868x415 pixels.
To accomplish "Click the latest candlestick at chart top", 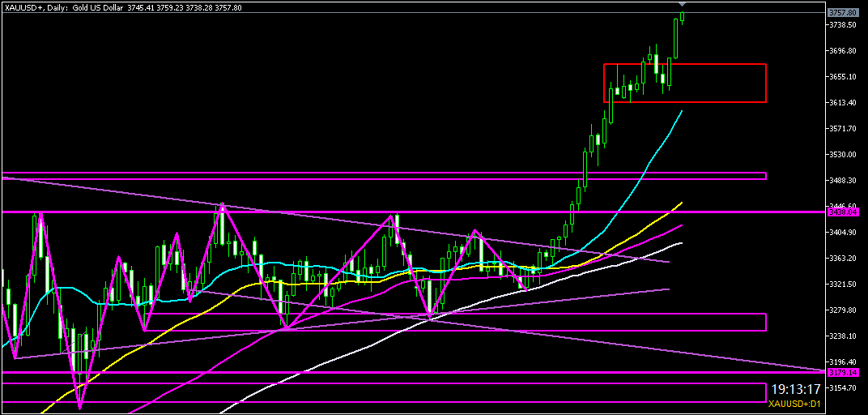I will pyautogui.click(x=683, y=17).
